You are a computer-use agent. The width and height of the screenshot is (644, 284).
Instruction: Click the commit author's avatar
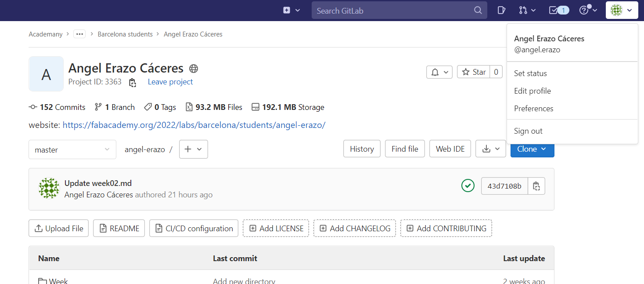point(49,188)
